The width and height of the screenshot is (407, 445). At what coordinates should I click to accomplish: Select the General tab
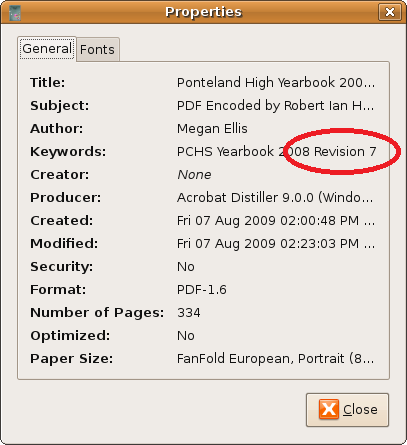coord(47,49)
